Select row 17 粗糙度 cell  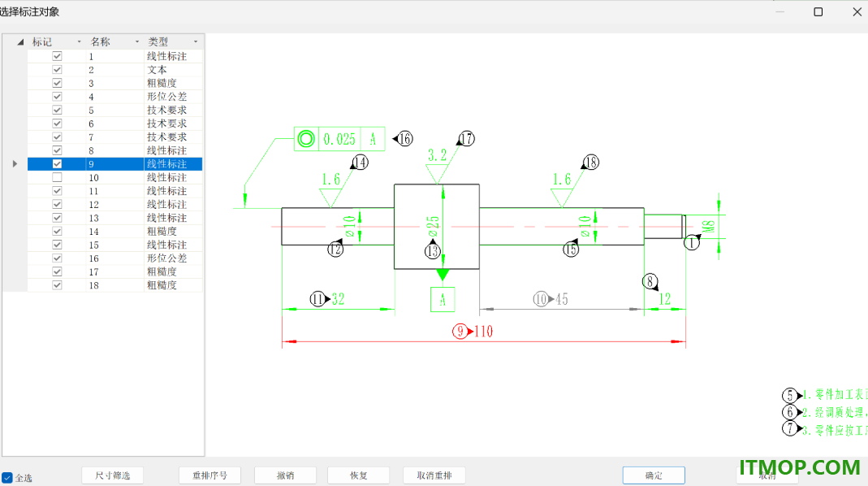[173, 271]
